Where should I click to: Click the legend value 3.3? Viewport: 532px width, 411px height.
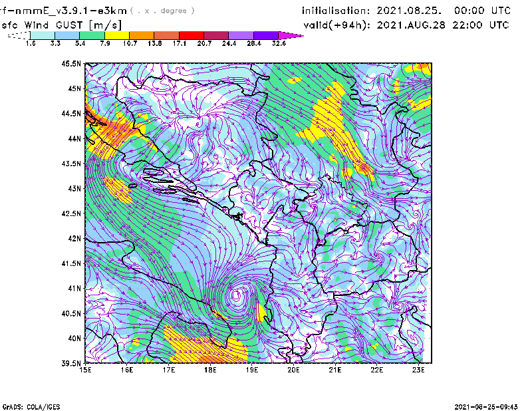[x=55, y=43]
